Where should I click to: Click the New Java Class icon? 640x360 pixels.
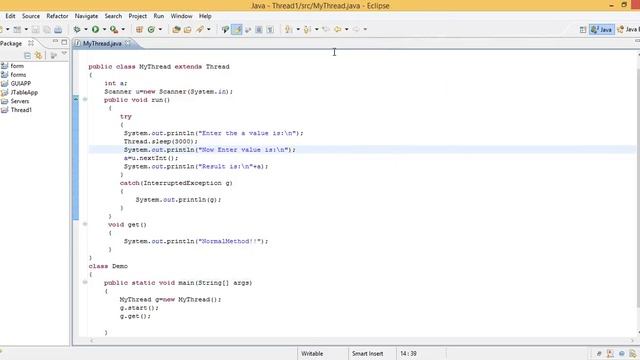151,29
